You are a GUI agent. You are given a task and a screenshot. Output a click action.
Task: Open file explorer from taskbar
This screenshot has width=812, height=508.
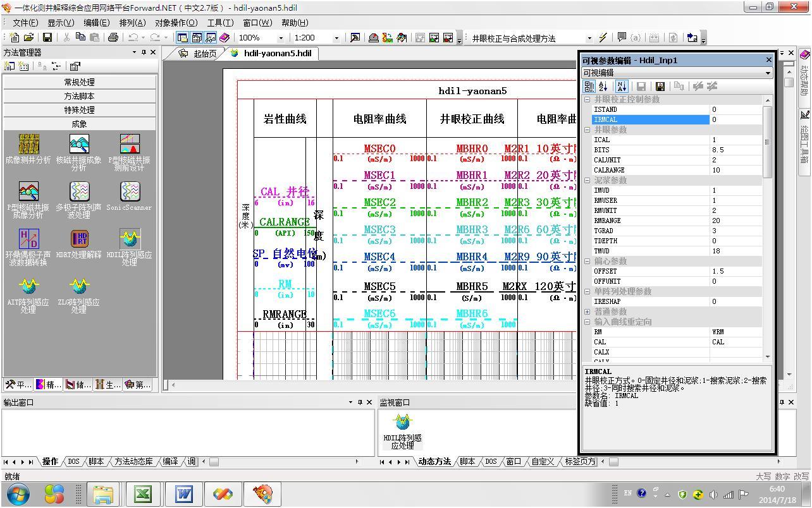(x=102, y=493)
